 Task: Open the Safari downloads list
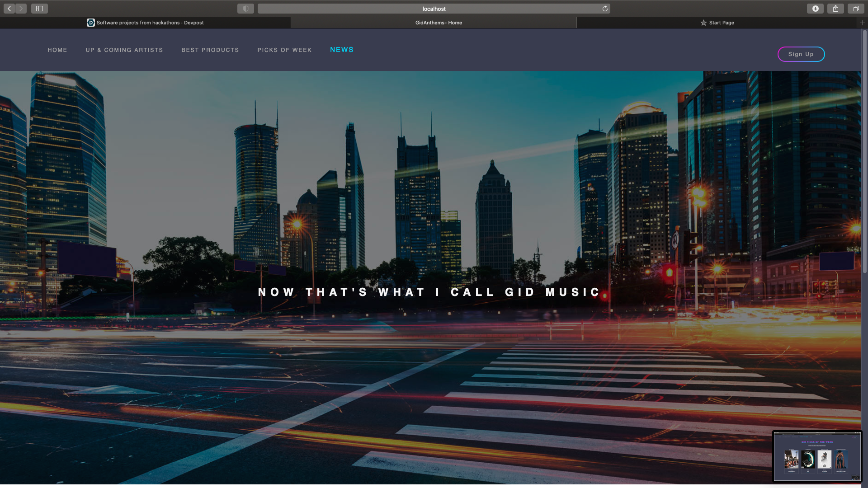pyautogui.click(x=815, y=9)
